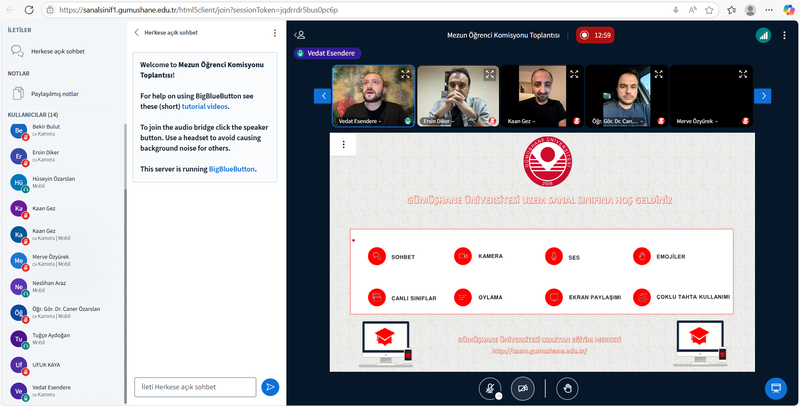Select Merve Özyürek in users list
Viewport: 800px width, 406px height.
(63, 260)
